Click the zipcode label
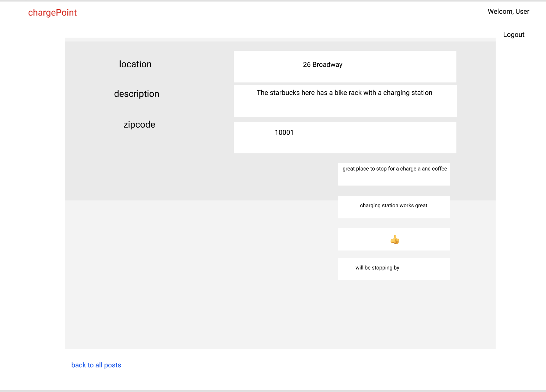Image resolution: width=546 pixels, height=392 pixels. click(139, 124)
